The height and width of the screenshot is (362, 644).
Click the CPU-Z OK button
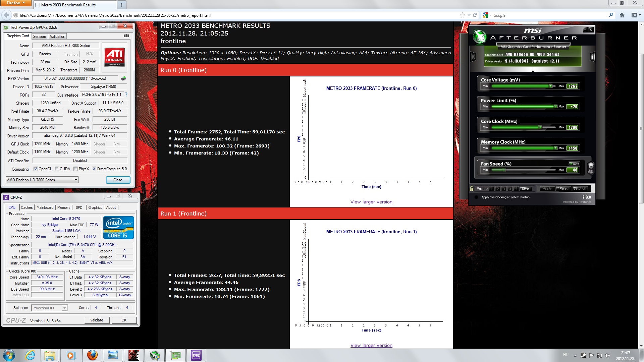124,320
